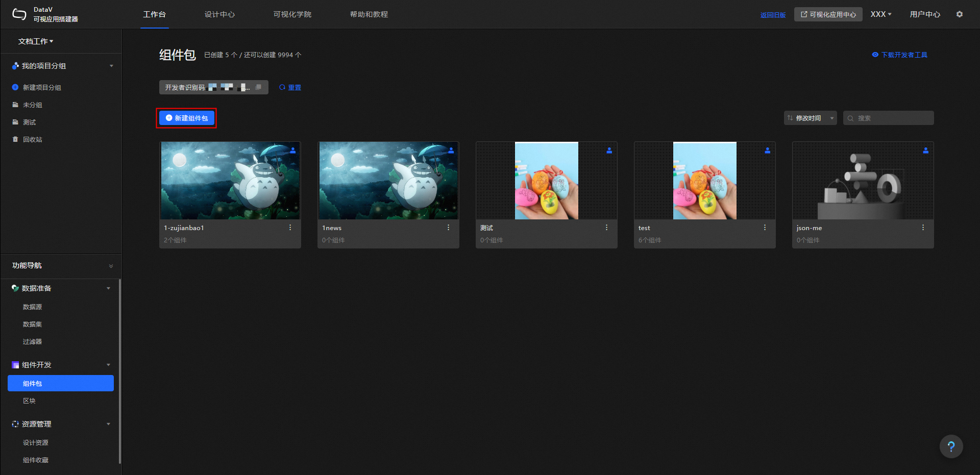Image resolution: width=980 pixels, height=475 pixels.
Task: Open the XXX account dropdown
Action: (881, 14)
